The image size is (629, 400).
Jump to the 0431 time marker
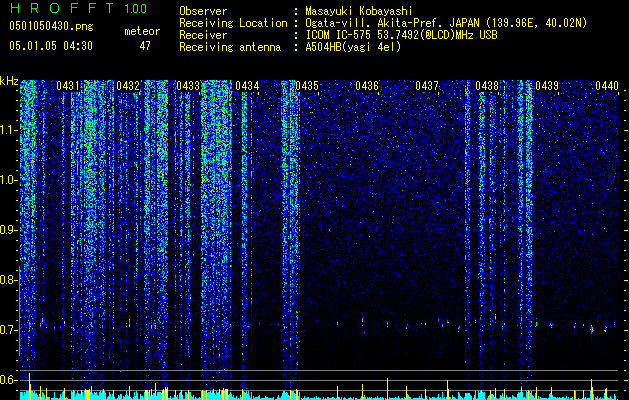[67, 86]
